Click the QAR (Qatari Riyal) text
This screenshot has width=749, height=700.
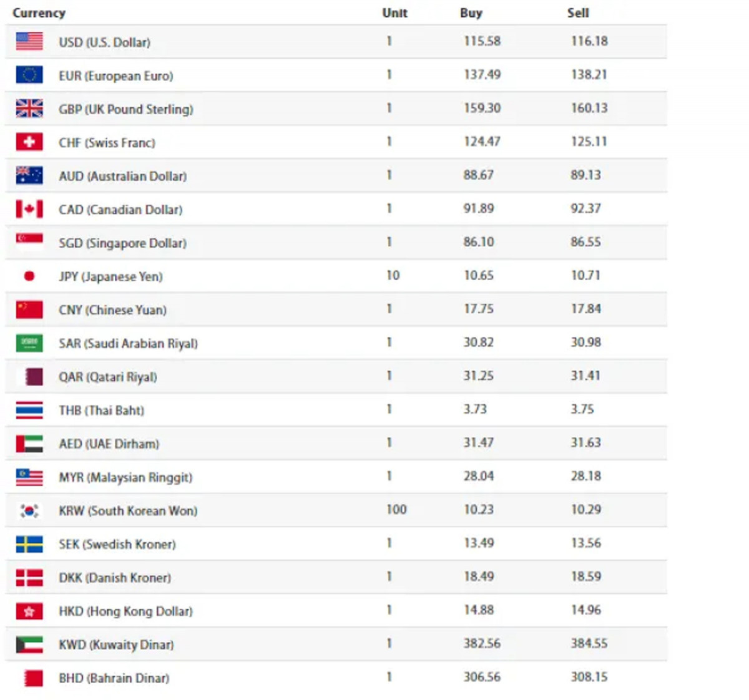(108, 377)
